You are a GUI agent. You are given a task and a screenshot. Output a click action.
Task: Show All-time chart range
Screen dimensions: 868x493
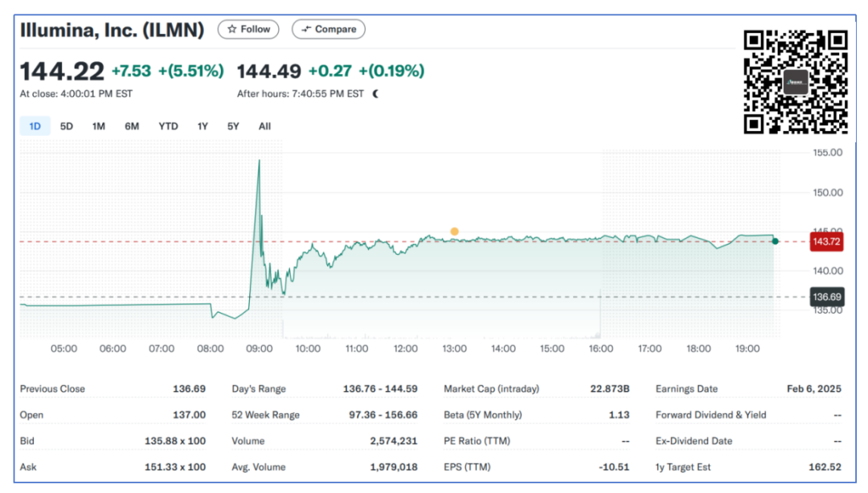(x=264, y=126)
